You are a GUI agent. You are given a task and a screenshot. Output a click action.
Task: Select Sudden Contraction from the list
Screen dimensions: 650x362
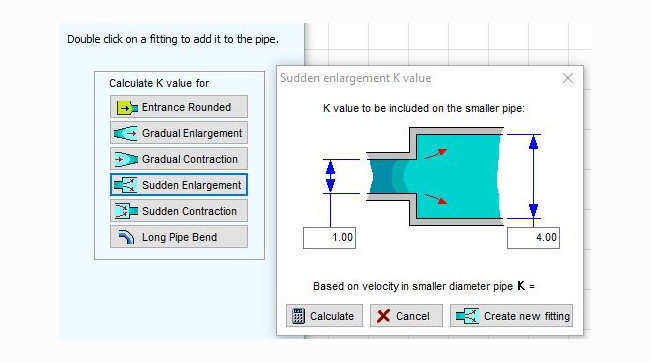(179, 211)
